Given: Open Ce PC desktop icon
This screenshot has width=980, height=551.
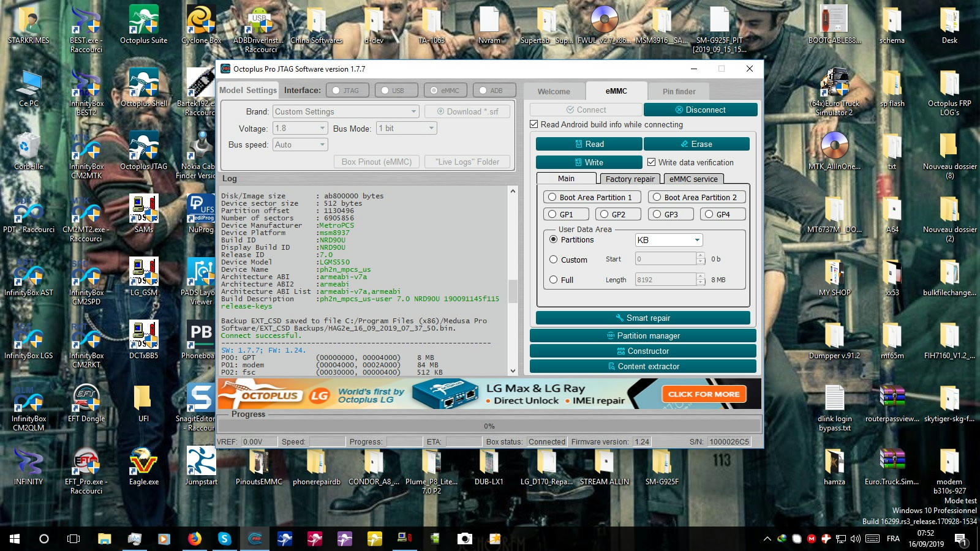Looking at the screenshot, I should point(29,88).
